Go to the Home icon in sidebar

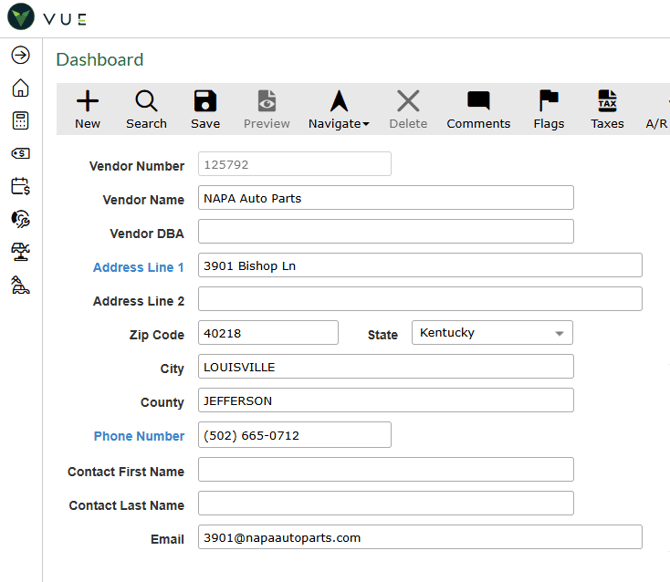[x=20, y=88]
